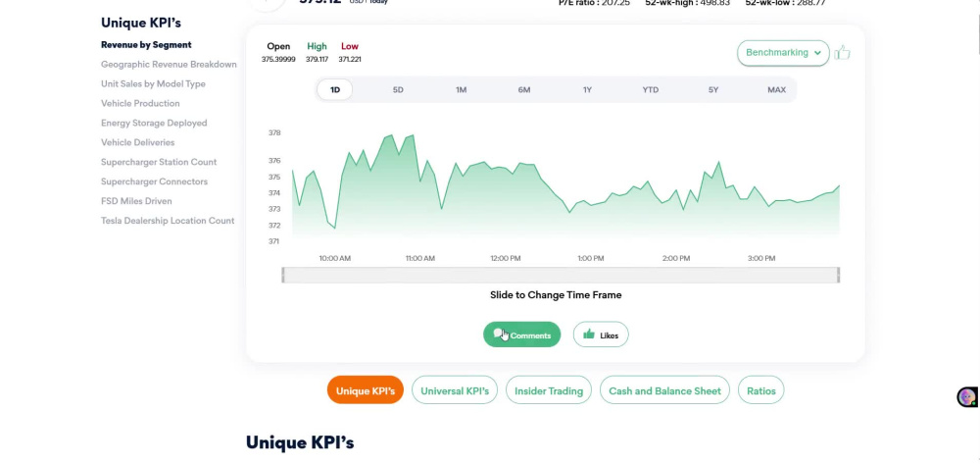The width and height of the screenshot is (980, 464).
Task: Click the 12:00 PM axis label
Action: click(505, 258)
